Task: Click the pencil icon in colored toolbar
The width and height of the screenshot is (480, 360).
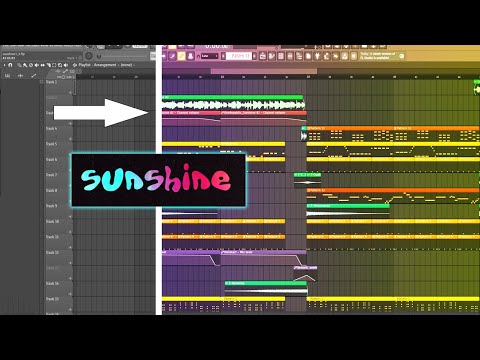Action: pyautogui.click(x=172, y=56)
